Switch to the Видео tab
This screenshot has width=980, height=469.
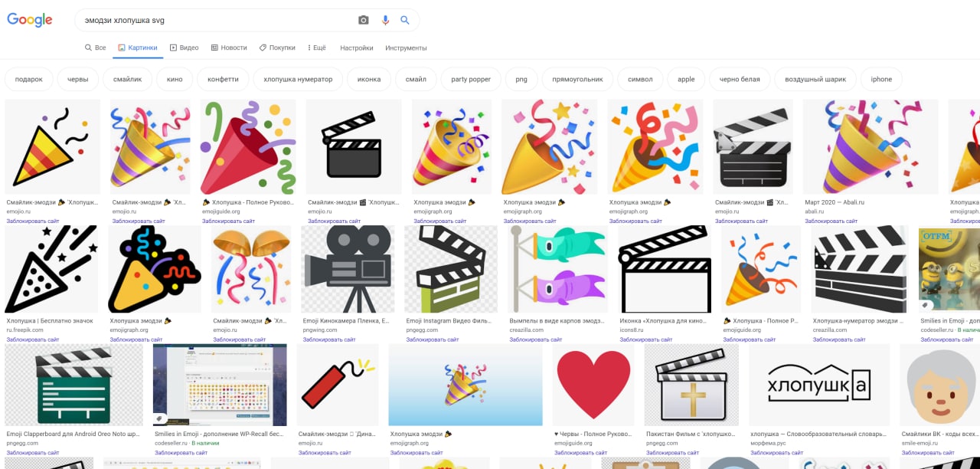coord(184,48)
